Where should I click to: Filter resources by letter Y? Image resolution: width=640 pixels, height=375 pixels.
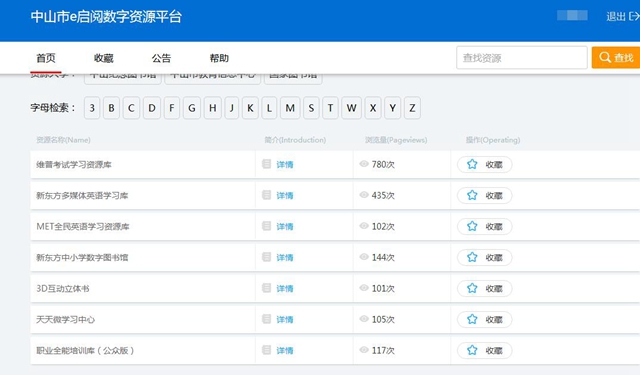[x=392, y=108]
